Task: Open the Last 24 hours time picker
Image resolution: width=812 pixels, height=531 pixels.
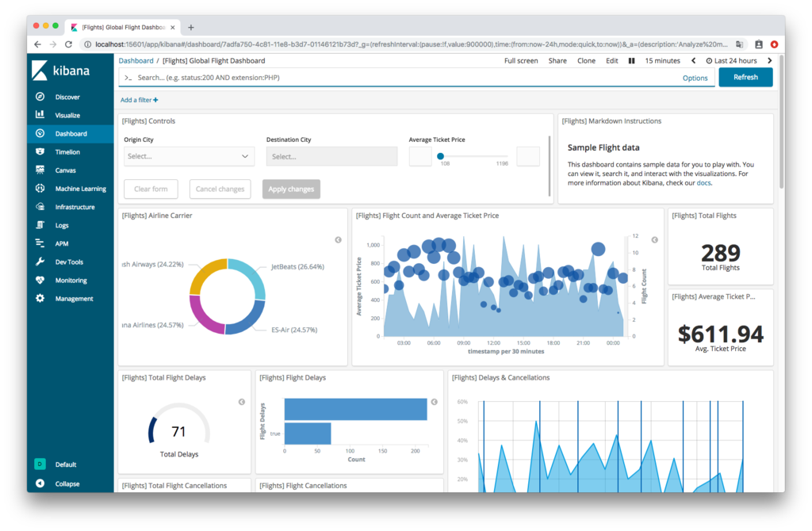Action: click(x=732, y=60)
